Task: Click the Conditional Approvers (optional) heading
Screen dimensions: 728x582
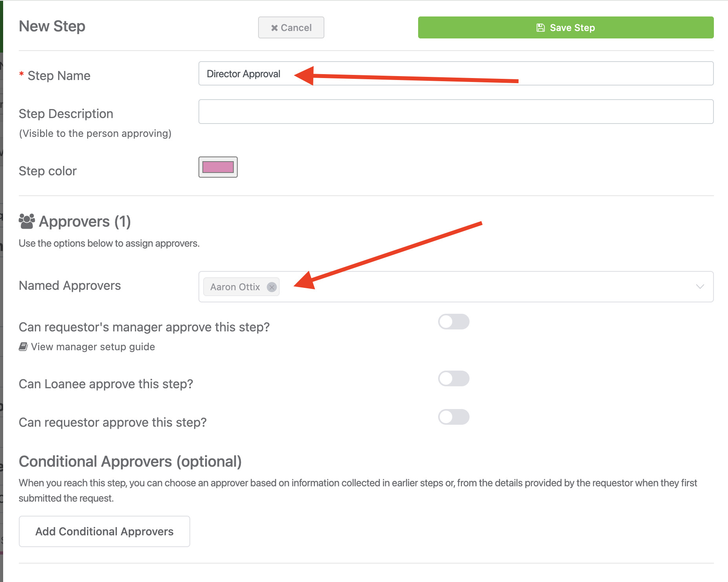Action: point(130,462)
